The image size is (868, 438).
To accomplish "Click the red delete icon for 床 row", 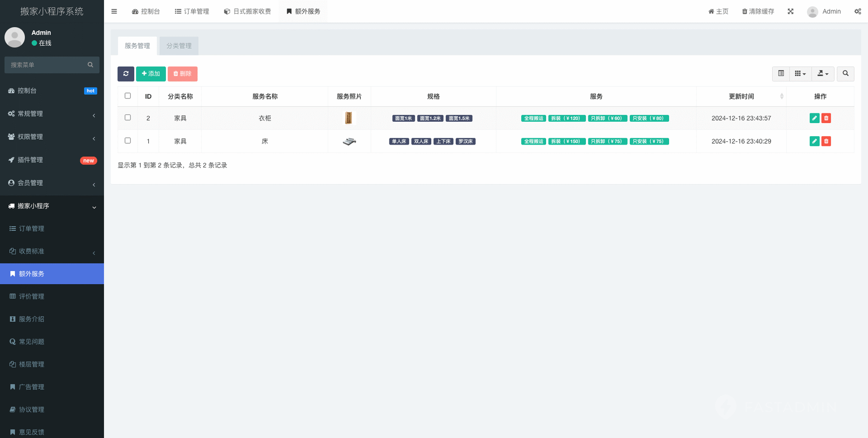I will coord(826,141).
